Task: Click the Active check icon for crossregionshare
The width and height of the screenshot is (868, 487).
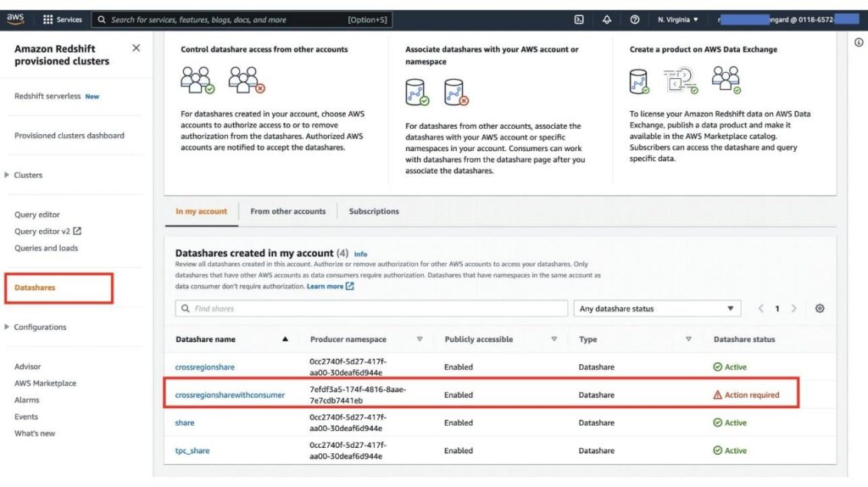Action: click(717, 367)
